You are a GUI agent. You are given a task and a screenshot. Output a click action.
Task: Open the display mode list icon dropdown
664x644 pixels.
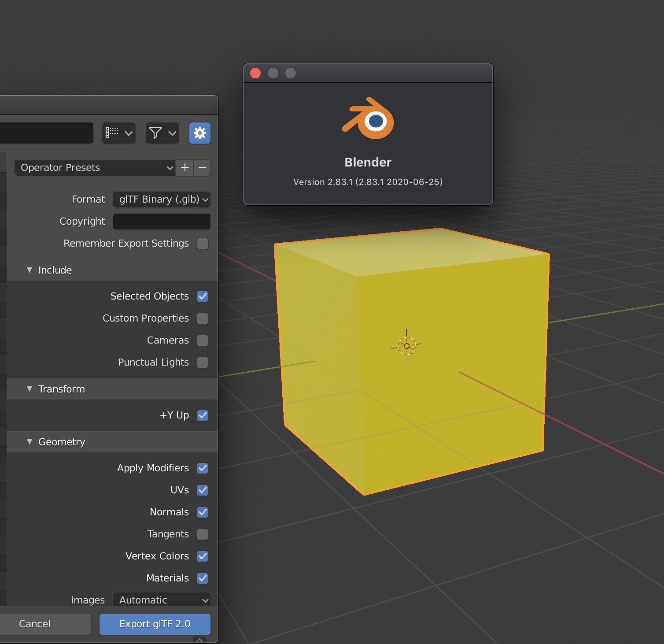118,133
